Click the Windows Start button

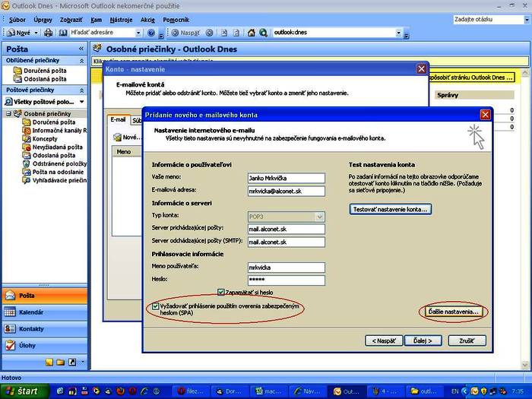click(24, 391)
